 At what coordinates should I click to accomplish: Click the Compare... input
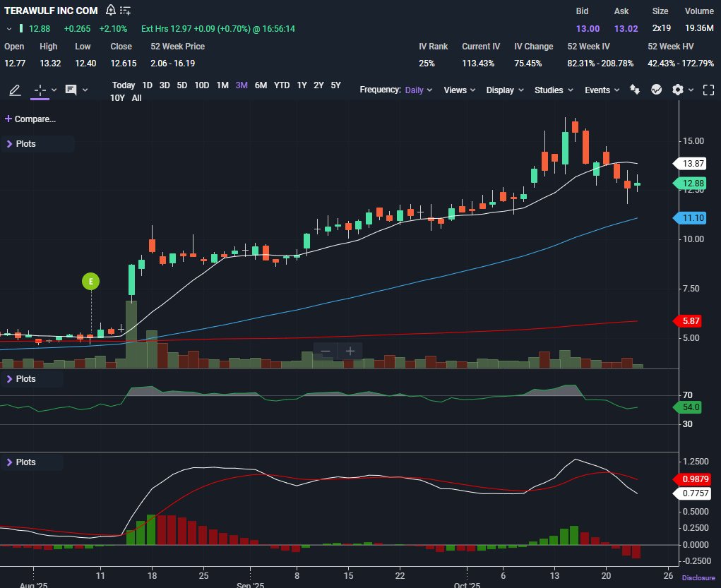pos(35,119)
